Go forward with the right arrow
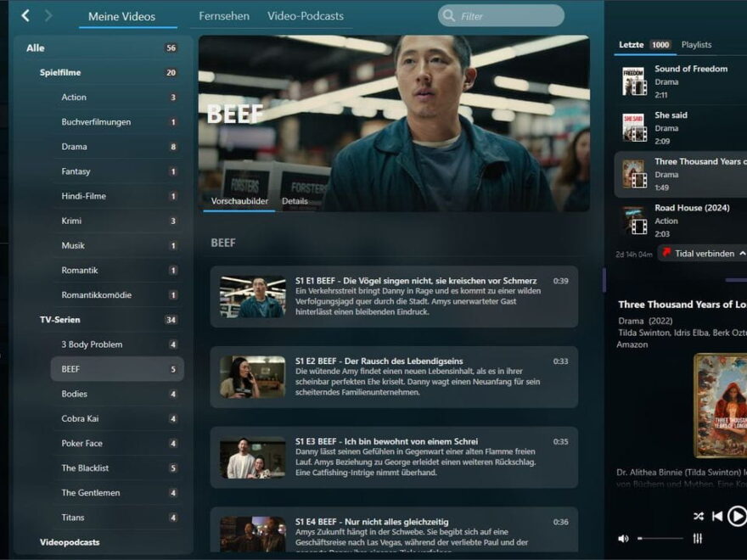Screen dimensions: 747x560 pyautogui.click(x=48, y=16)
